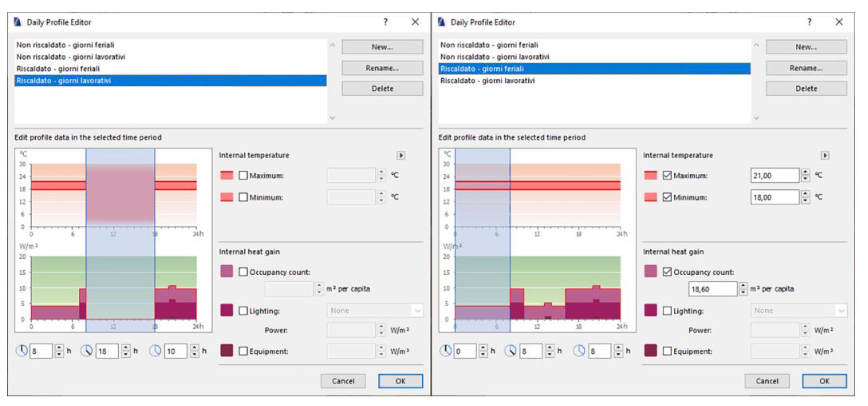The width and height of the screenshot is (868, 406).
Task: Click the end time clock icon in left dialog
Action: pyautogui.click(x=87, y=351)
